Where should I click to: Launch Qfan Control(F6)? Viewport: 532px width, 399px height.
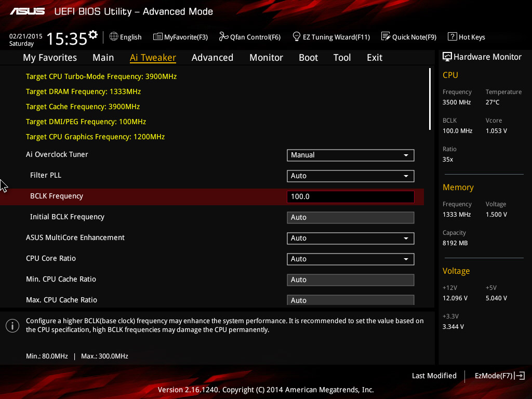coord(256,37)
